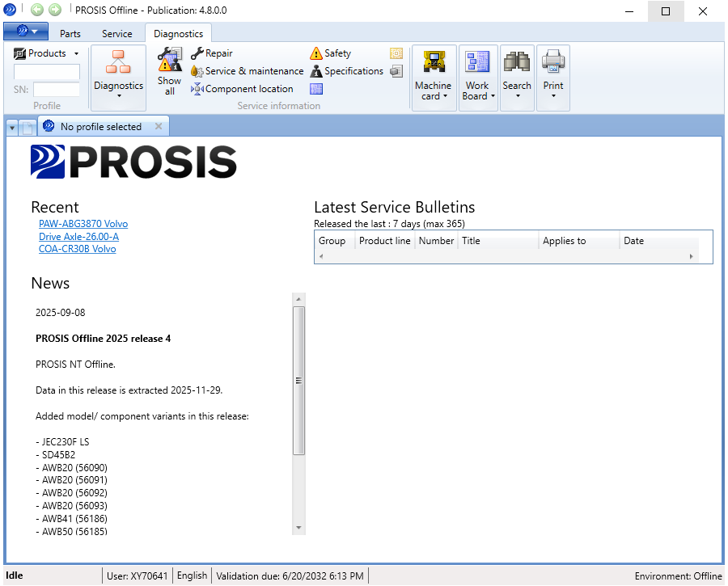Open the Service ribbon tab

click(116, 33)
